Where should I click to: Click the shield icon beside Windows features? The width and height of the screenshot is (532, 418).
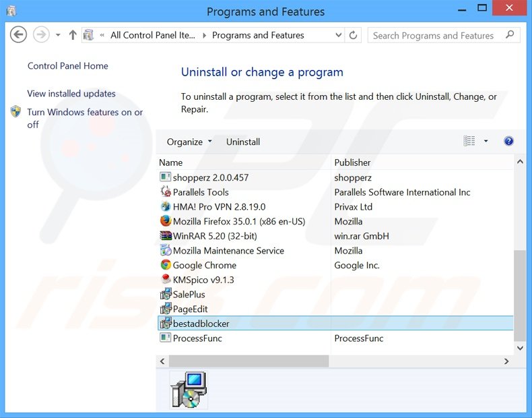tap(15, 112)
